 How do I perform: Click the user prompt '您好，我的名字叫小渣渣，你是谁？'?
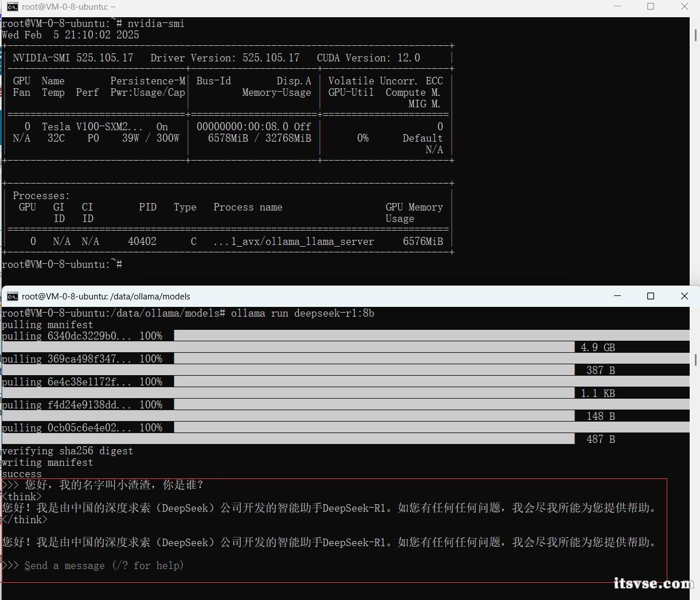click(x=114, y=485)
